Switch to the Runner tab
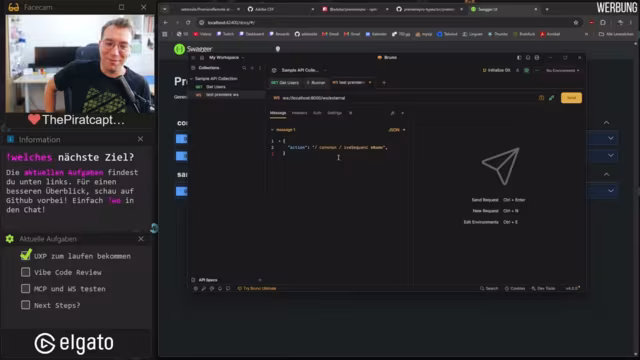This screenshot has height=360, width=640. (x=316, y=82)
